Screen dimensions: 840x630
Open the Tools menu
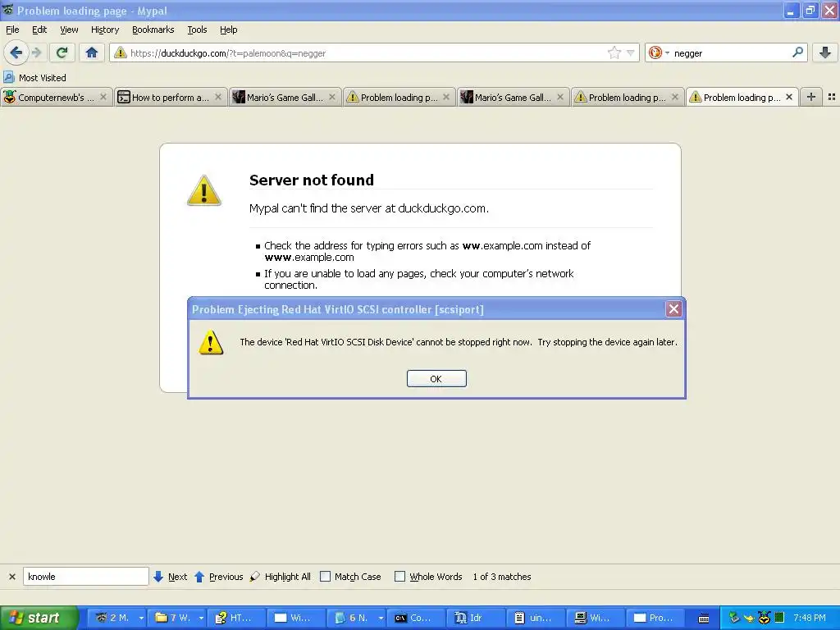[x=197, y=30]
